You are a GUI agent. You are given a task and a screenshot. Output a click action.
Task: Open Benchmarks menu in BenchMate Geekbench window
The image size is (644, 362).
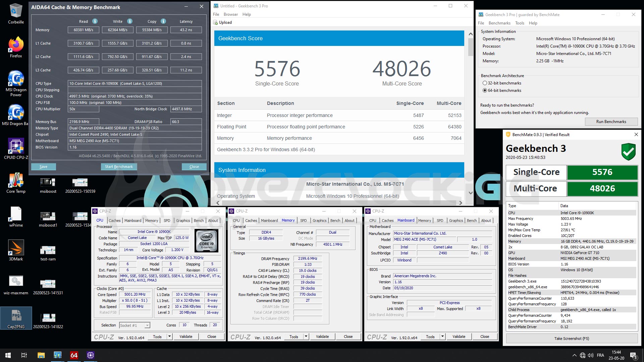499,23
